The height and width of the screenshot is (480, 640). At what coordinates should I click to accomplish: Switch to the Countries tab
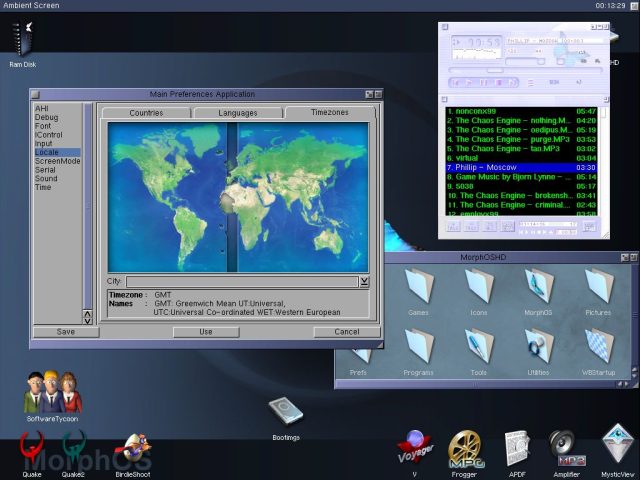click(146, 113)
